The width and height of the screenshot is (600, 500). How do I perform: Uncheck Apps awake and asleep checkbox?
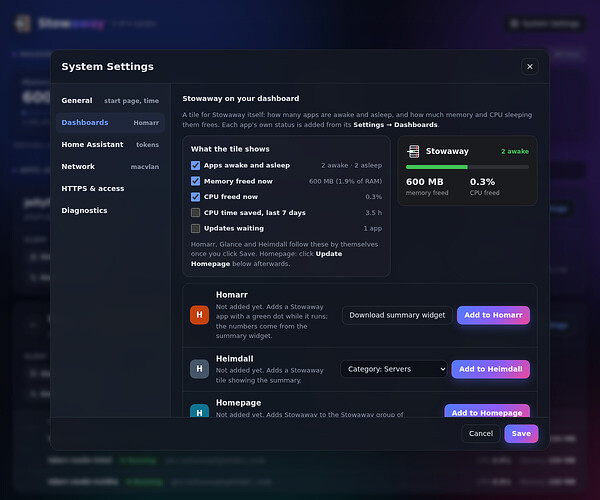195,165
